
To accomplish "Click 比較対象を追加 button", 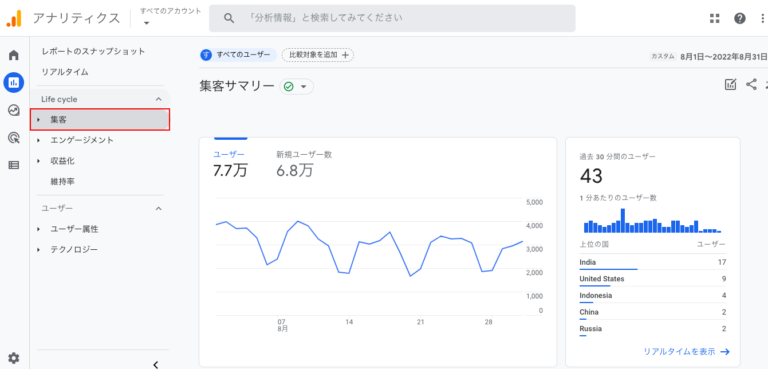I will [317, 55].
